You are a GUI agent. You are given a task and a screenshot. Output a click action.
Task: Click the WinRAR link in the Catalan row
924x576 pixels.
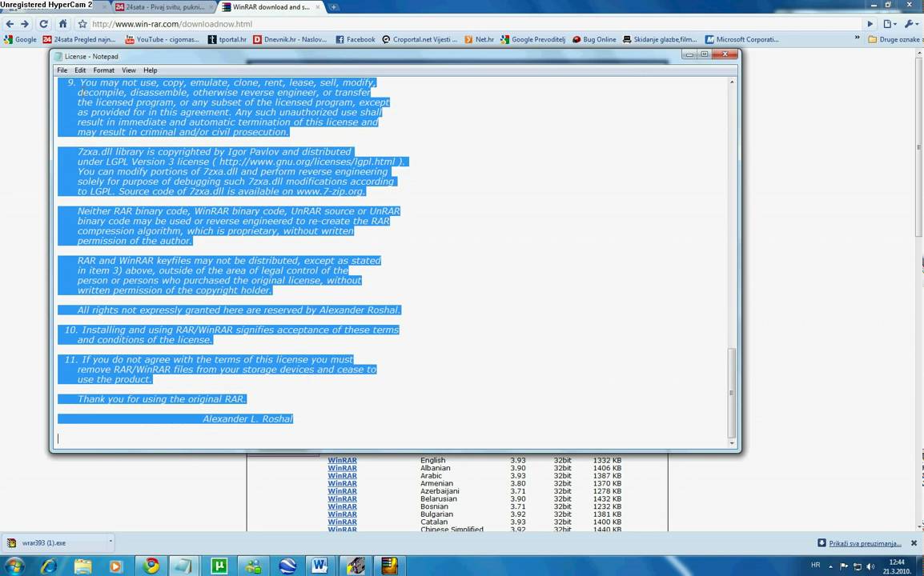click(343, 522)
